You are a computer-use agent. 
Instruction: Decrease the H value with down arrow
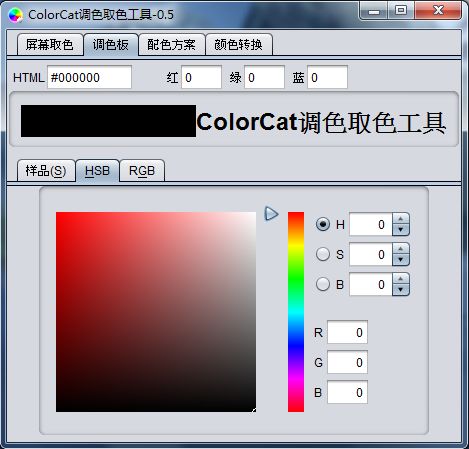click(x=401, y=230)
